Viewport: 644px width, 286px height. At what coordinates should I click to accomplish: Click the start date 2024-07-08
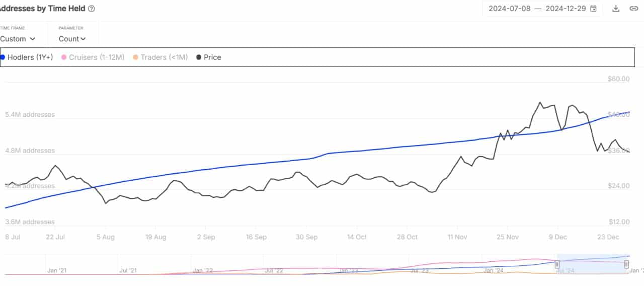[509, 9]
